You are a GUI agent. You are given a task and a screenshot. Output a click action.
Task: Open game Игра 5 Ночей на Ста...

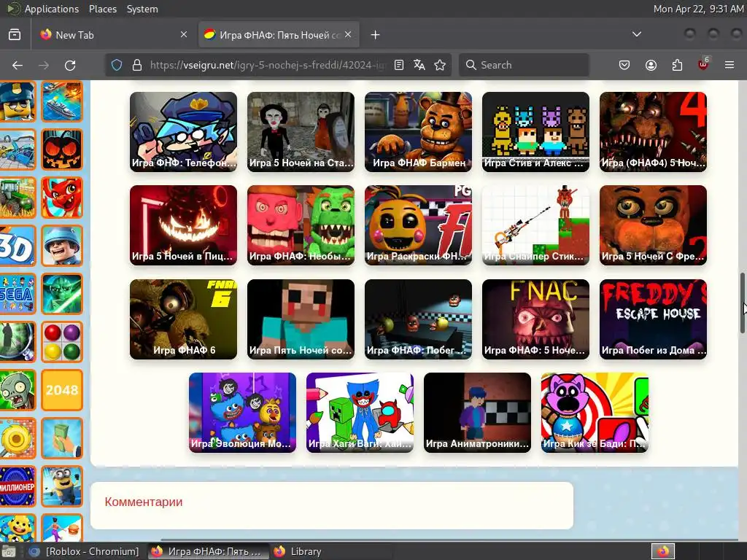point(301,132)
